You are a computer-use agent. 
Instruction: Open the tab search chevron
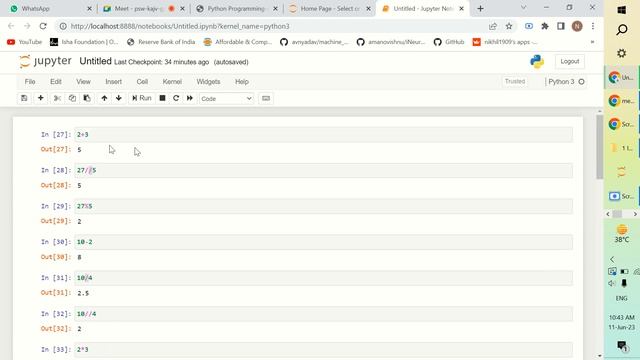pos(523,8)
